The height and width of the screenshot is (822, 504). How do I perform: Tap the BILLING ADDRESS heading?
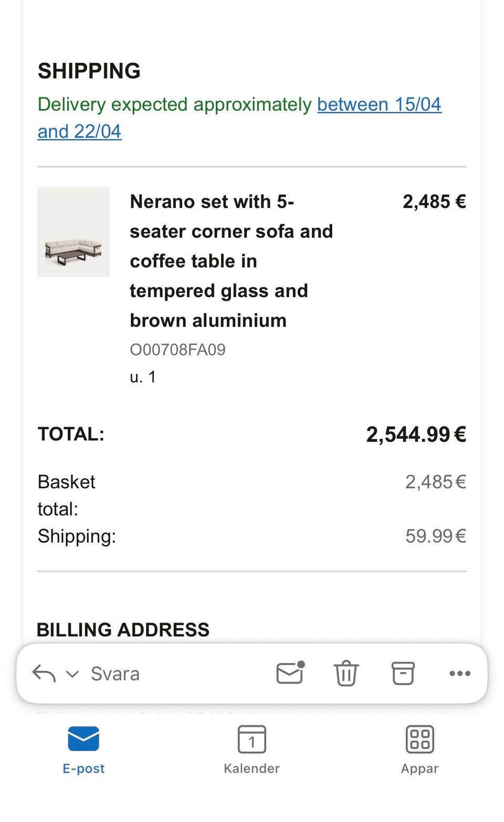pyautogui.click(x=123, y=629)
